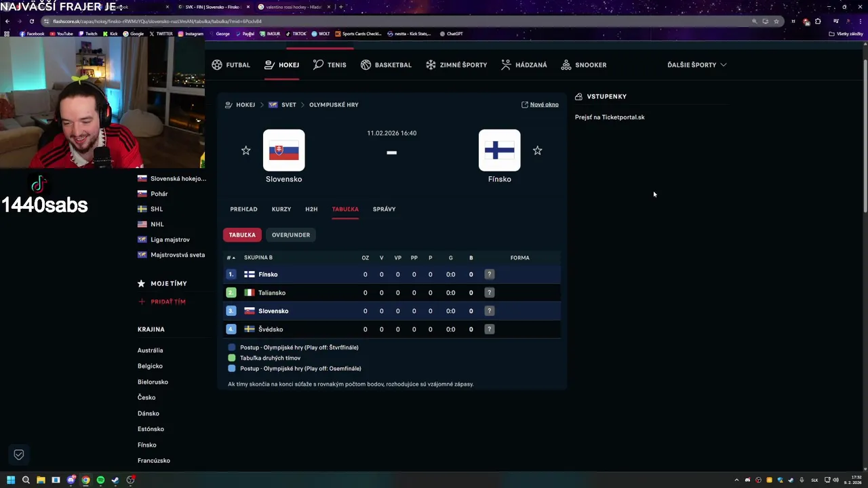Expand Austrália country list
This screenshot has height=488, width=868.
[151, 350]
